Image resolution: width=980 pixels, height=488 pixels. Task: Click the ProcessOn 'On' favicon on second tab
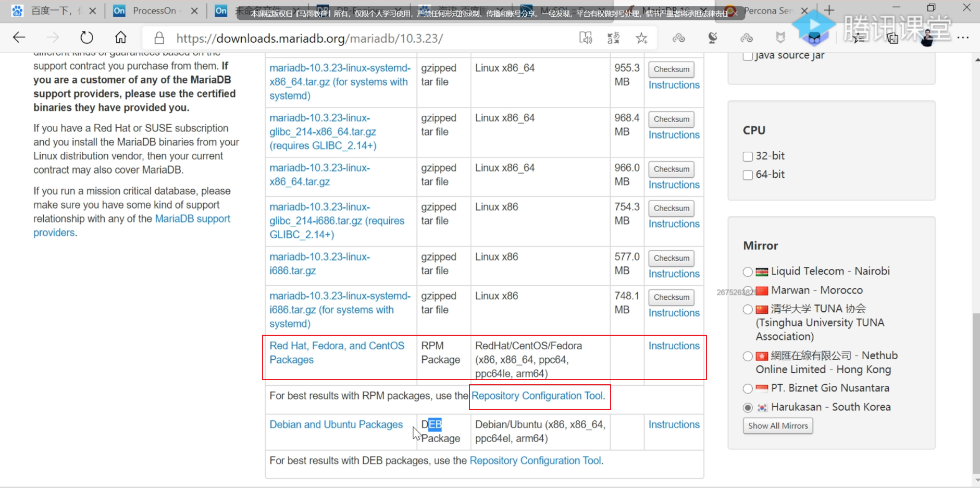click(x=119, y=10)
